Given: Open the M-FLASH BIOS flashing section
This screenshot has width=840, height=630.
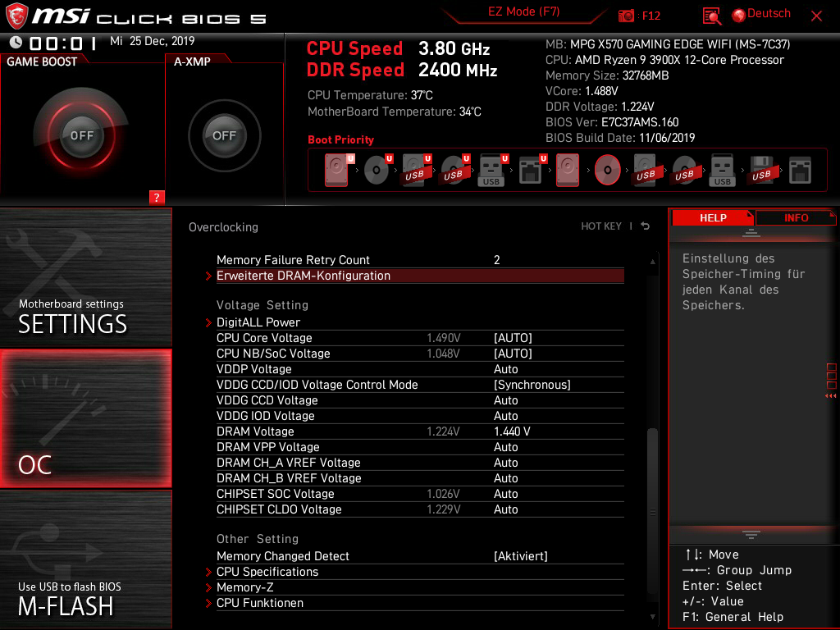Looking at the screenshot, I should (x=85, y=559).
